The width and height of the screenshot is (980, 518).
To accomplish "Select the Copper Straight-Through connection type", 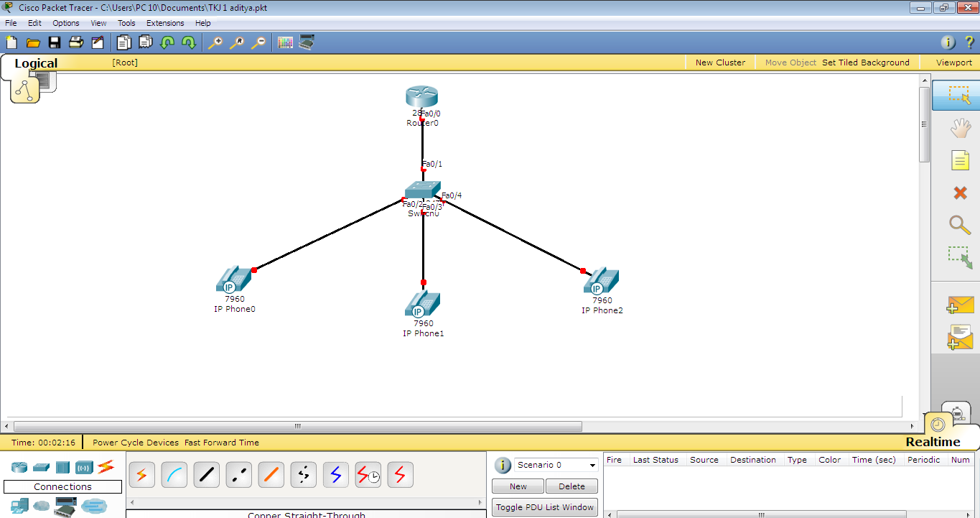I will point(206,474).
